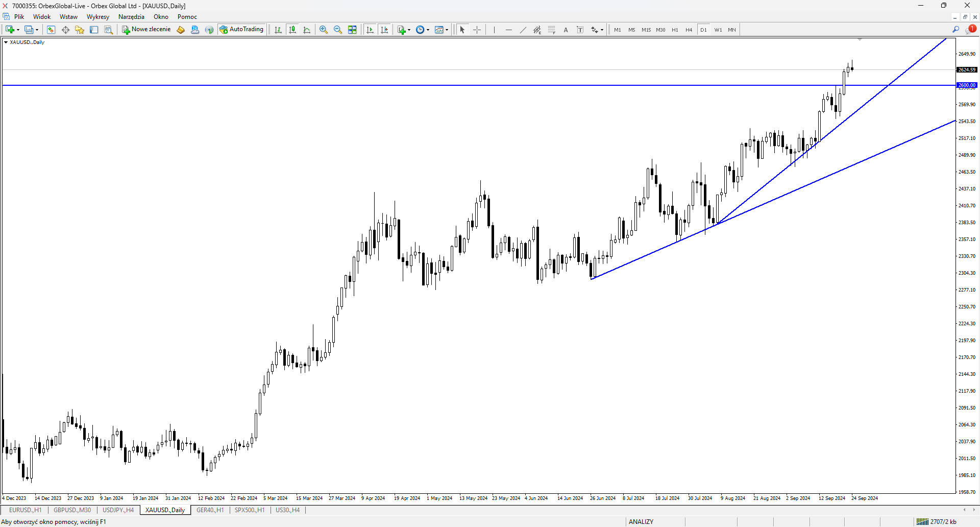The image size is (980, 527).
Task: Open the signals broadcast icon
Action: click(209, 30)
